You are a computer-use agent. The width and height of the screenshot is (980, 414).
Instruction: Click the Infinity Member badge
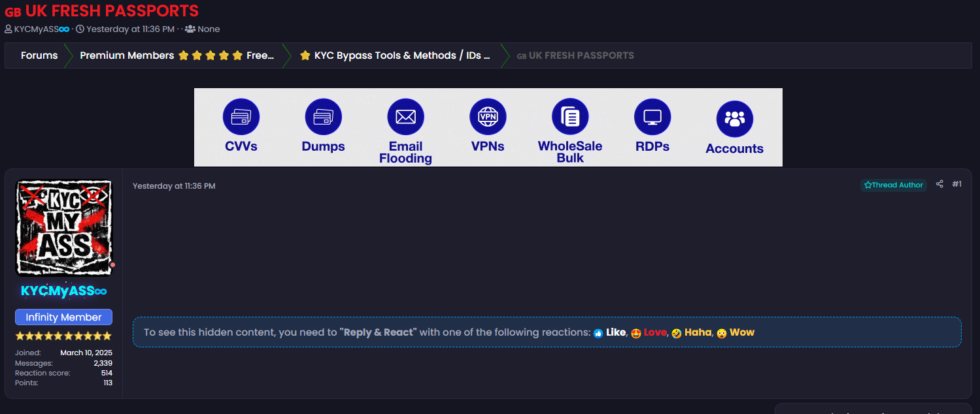63,317
